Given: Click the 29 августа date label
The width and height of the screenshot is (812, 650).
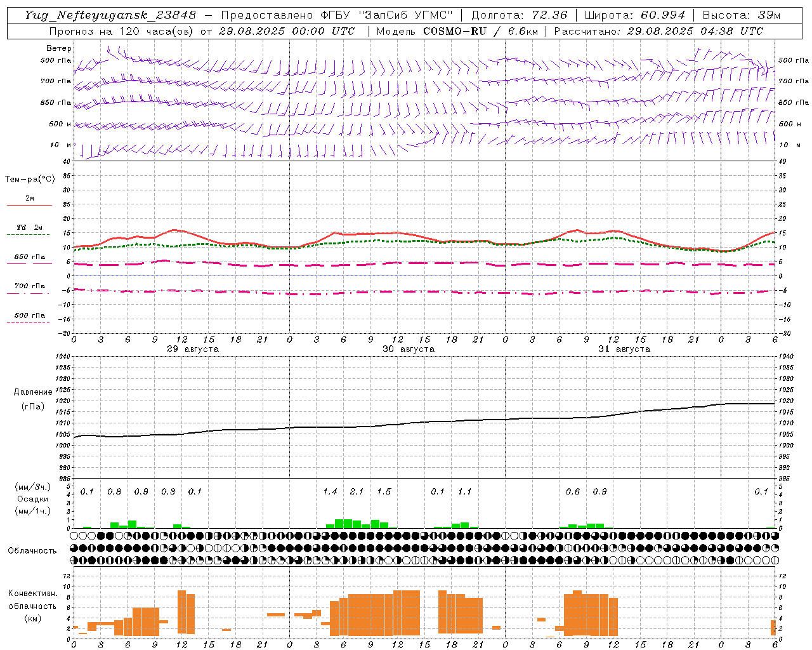Looking at the screenshot, I should 193,349.
